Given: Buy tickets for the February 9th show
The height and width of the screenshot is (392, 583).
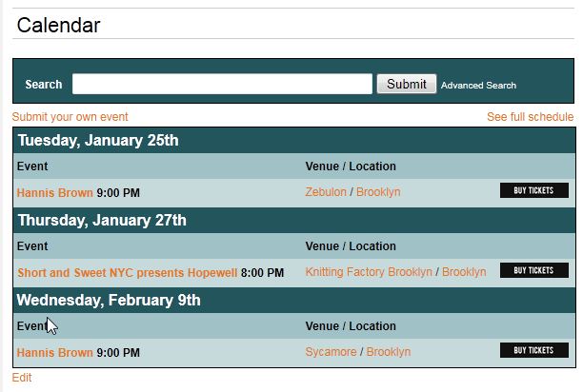Looking at the screenshot, I should 533,350.
